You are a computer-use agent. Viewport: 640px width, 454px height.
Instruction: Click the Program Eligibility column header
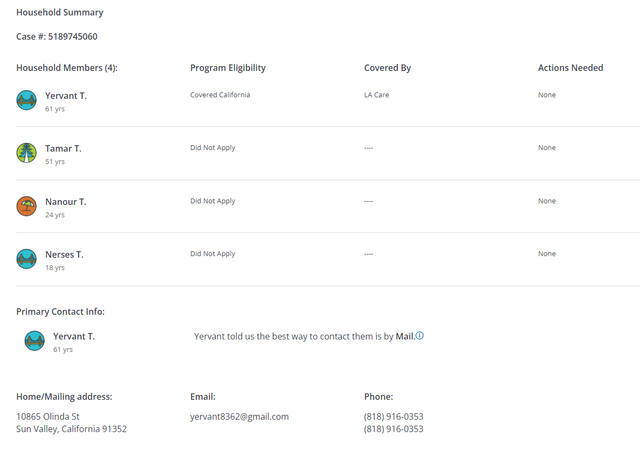[228, 68]
